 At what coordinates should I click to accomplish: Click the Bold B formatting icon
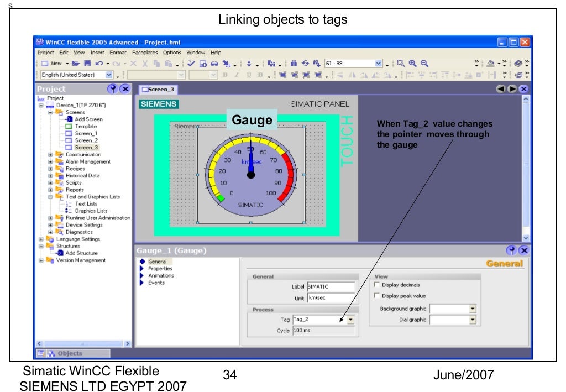pyautogui.click(x=226, y=75)
